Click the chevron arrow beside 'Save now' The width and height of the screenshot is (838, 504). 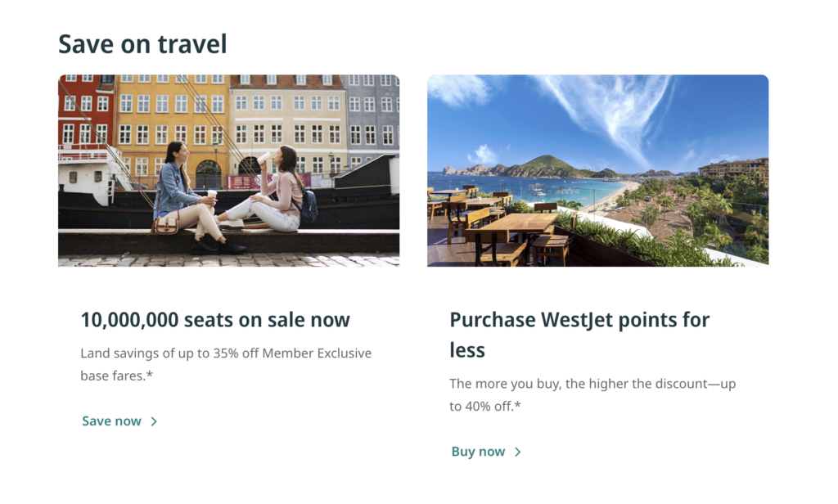click(x=153, y=421)
